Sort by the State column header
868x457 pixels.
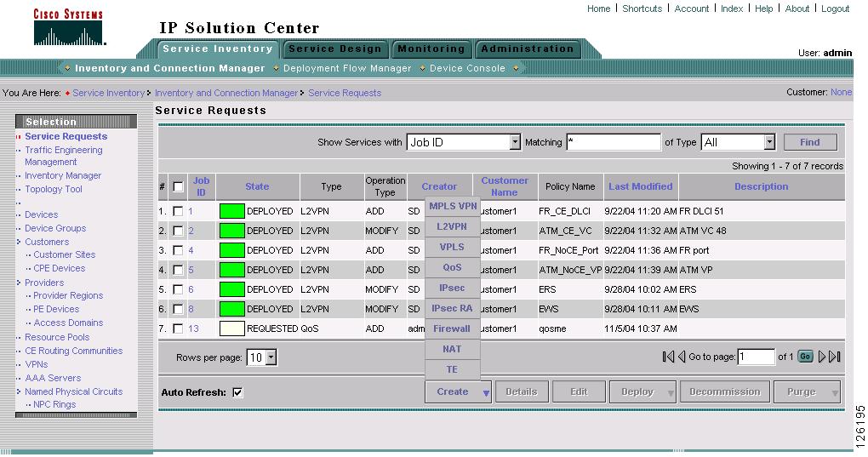pyautogui.click(x=257, y=186)
